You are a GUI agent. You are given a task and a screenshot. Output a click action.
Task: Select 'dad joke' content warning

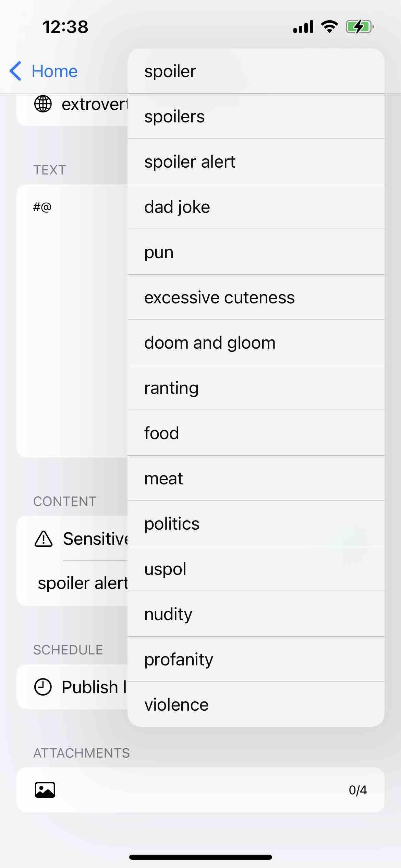(256, 207)
